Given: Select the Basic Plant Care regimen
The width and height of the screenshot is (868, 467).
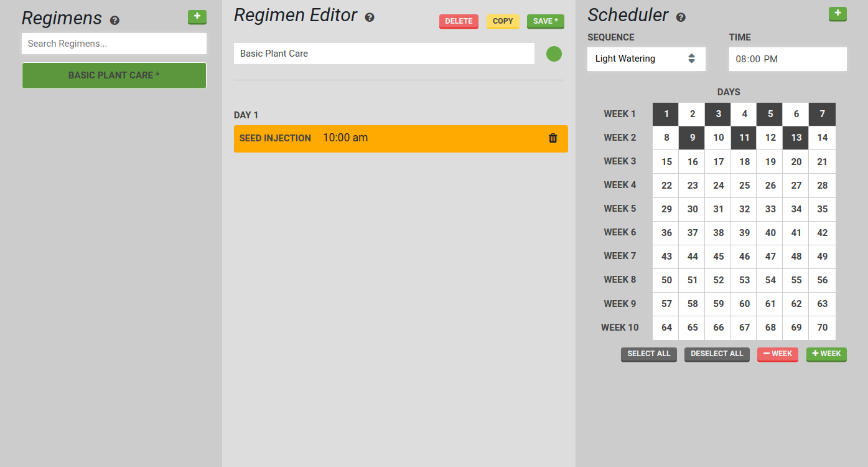Looking at the screenshot, I should point(114,75).
